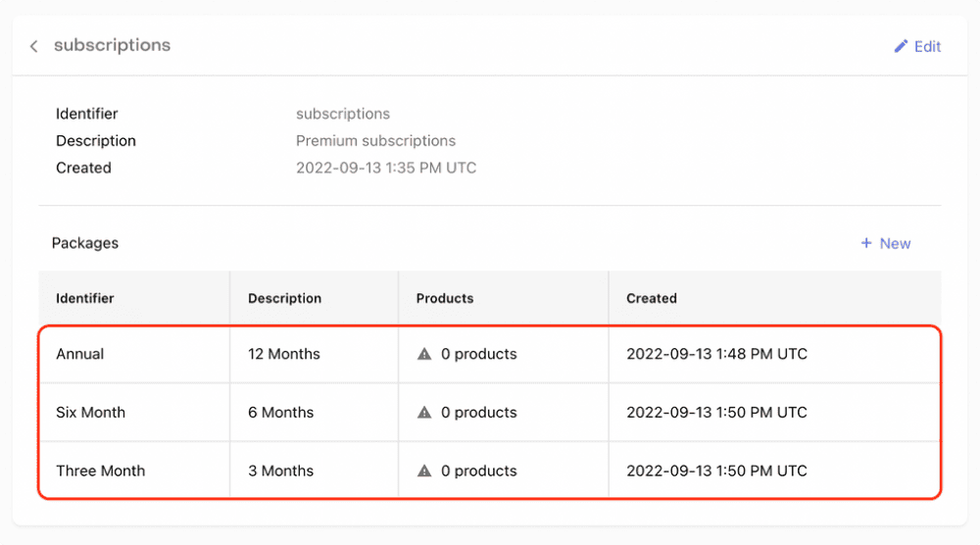Click the Created column header
The width and height of the screenshot is (980, 545).
click(x=652, y=298)
